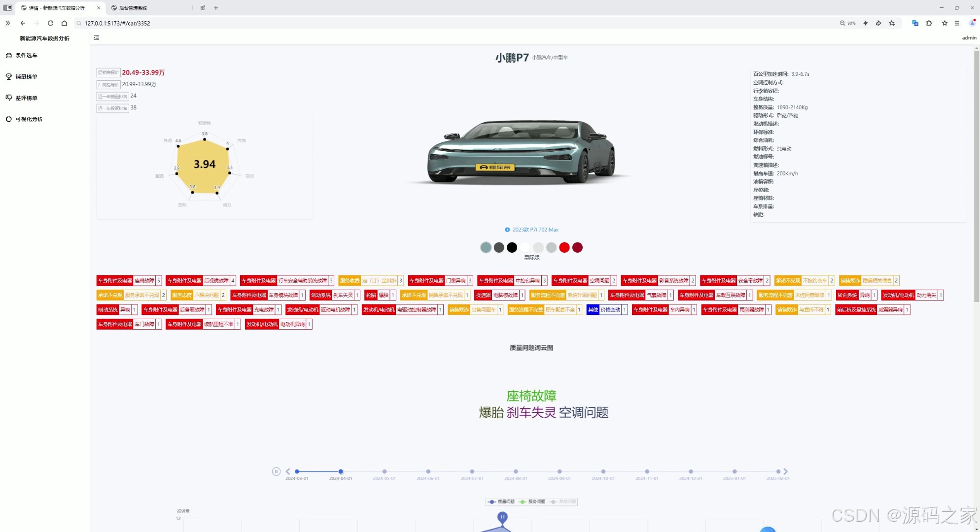Click the 价格变动 blue tag

click(x=610, y=309)
